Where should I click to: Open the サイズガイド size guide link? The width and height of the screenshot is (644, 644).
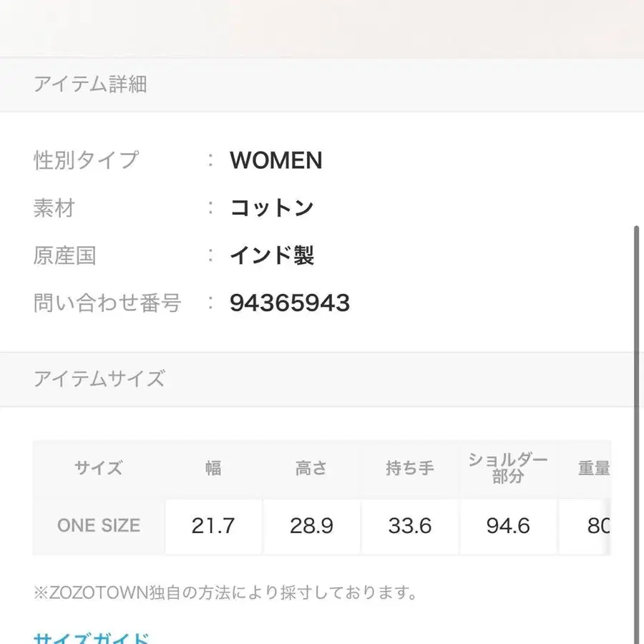click(x=89, y=637)
